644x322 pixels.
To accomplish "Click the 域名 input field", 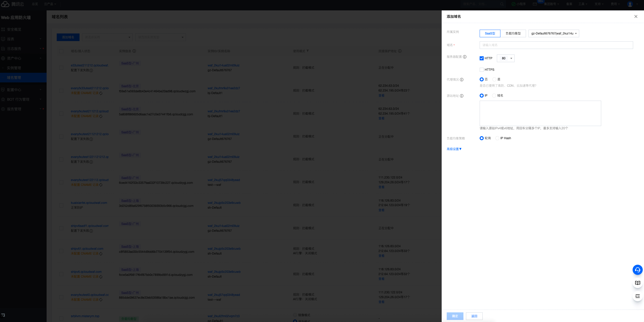I will (x=556, y=45).
